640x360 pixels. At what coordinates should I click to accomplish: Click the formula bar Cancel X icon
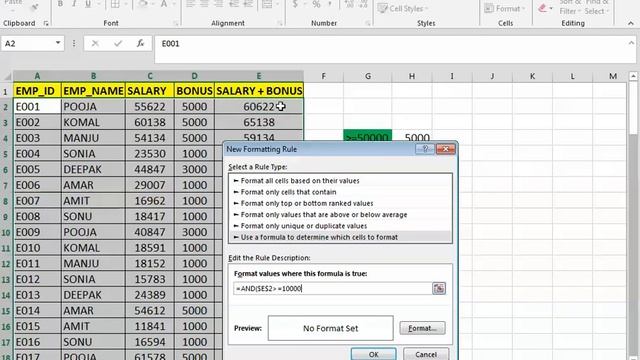click(95, 43)
